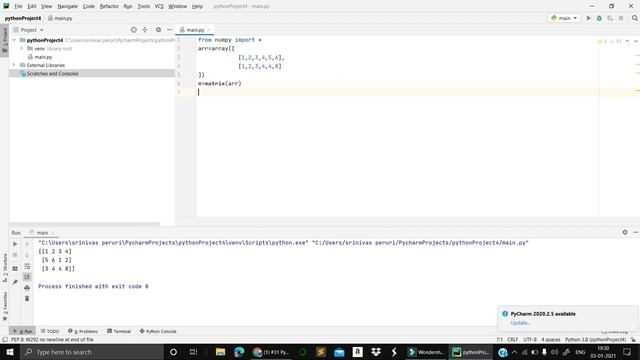Image resolution: width=640 pixels, height=360 pixels.
Task: Click Select Opened File target icon
Action: [x=133, y=30]
